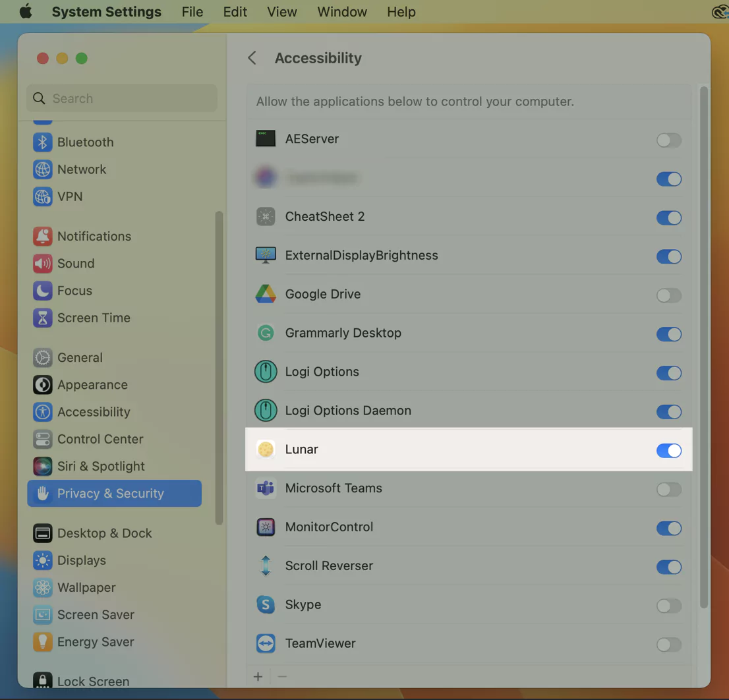Open the Window menu
This screenshot has height=700, width=729.
coord(342,12)
